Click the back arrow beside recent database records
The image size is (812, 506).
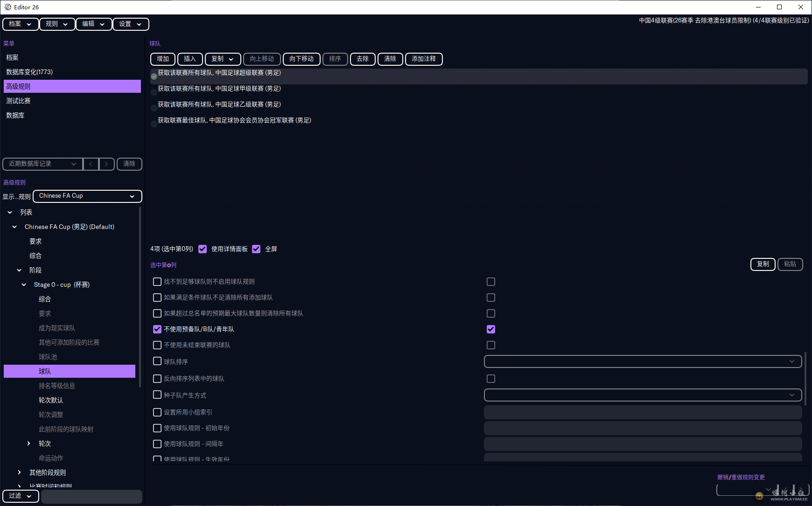click(x=91, y=164)
